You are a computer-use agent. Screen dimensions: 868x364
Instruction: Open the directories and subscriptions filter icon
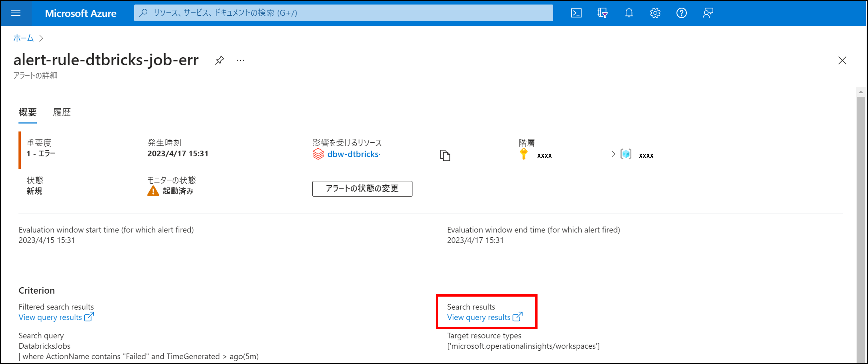(x=602, y=13)
